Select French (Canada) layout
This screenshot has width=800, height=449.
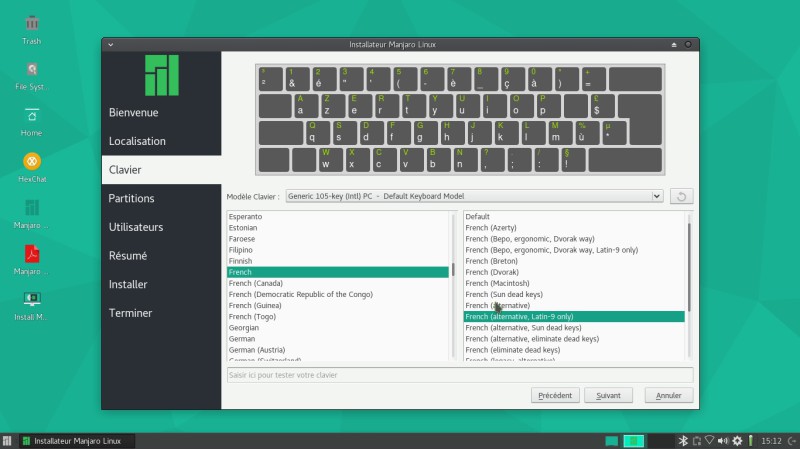click(338, 283)
